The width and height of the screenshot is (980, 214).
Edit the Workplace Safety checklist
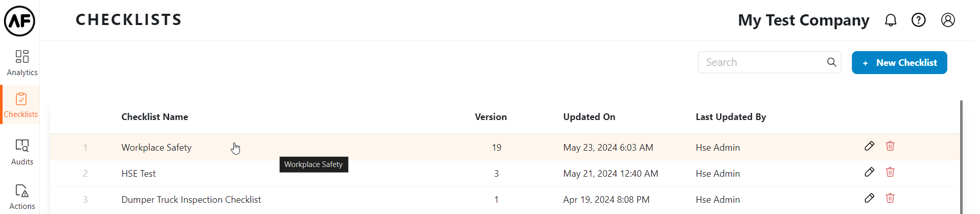click(869, 146)
